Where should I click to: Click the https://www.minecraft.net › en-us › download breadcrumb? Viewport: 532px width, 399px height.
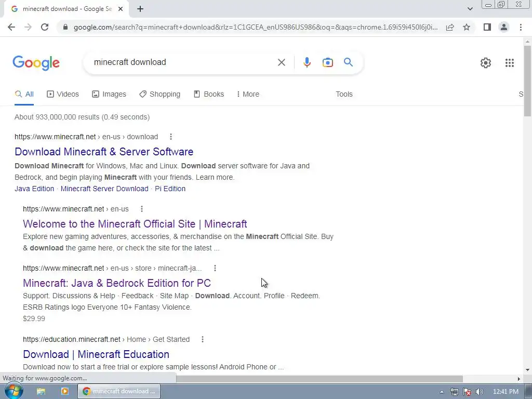click(x=86, y=137)
